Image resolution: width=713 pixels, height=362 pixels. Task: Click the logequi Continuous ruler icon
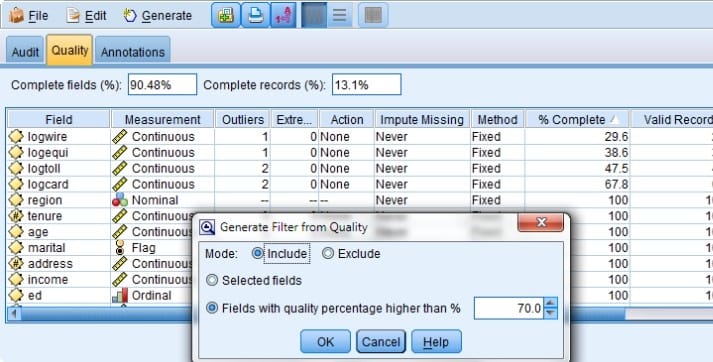pyautogui.click(x=120, y=152)
